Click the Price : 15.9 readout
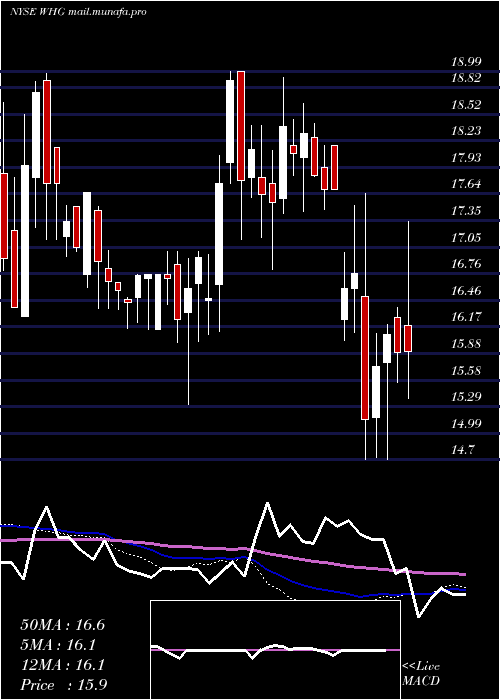The width and height of the screenshot is (500, 700). point(62,685)
